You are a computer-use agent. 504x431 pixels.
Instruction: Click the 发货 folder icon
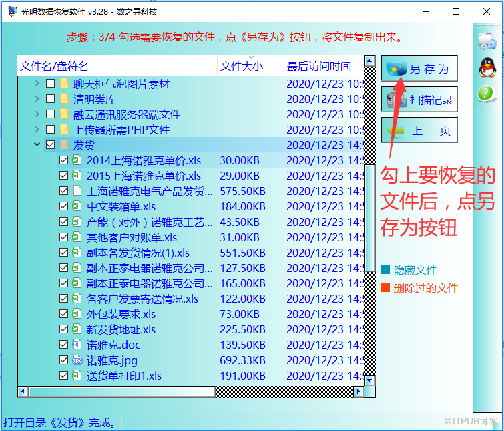(x=64, y=145)
